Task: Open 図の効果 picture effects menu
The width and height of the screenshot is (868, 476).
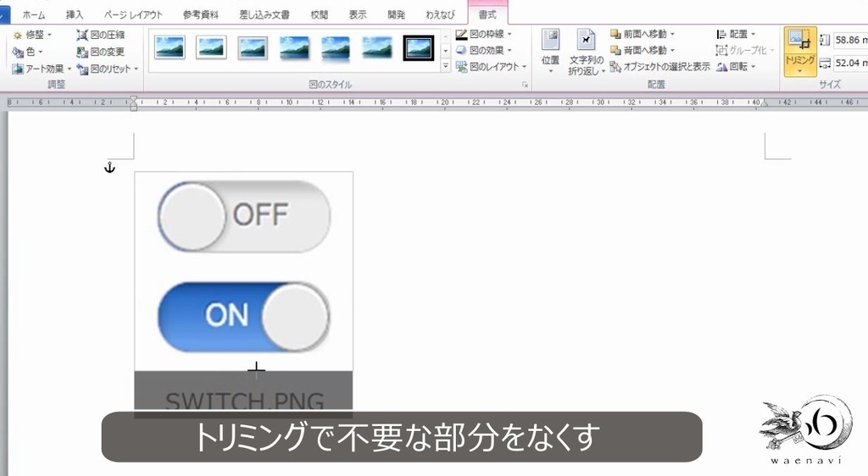Action: pos(483,50)
